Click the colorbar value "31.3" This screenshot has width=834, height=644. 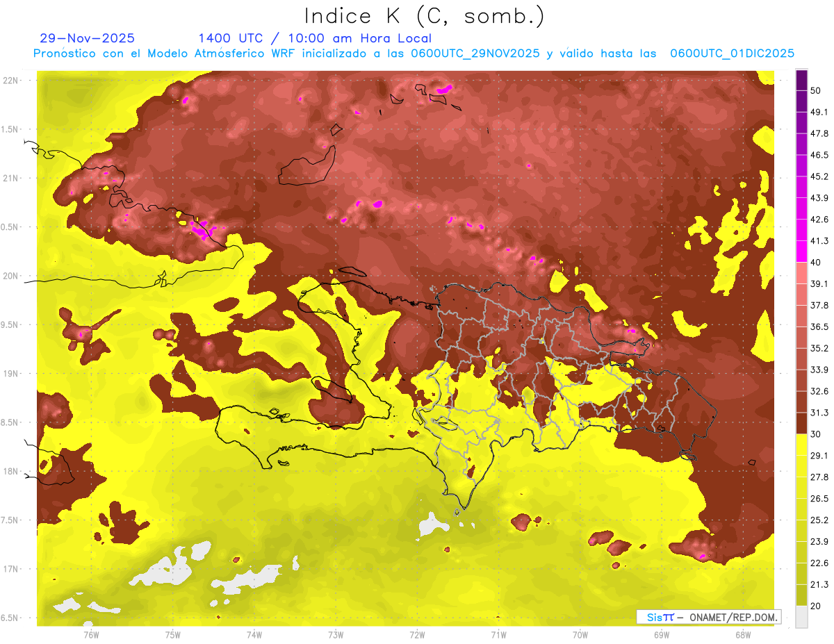coord(819,413)
